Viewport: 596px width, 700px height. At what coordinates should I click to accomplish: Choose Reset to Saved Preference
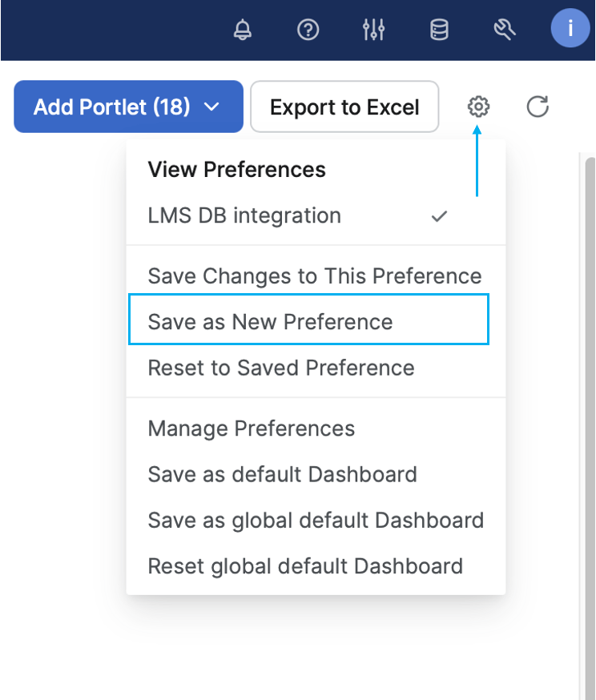pos(281,368)
